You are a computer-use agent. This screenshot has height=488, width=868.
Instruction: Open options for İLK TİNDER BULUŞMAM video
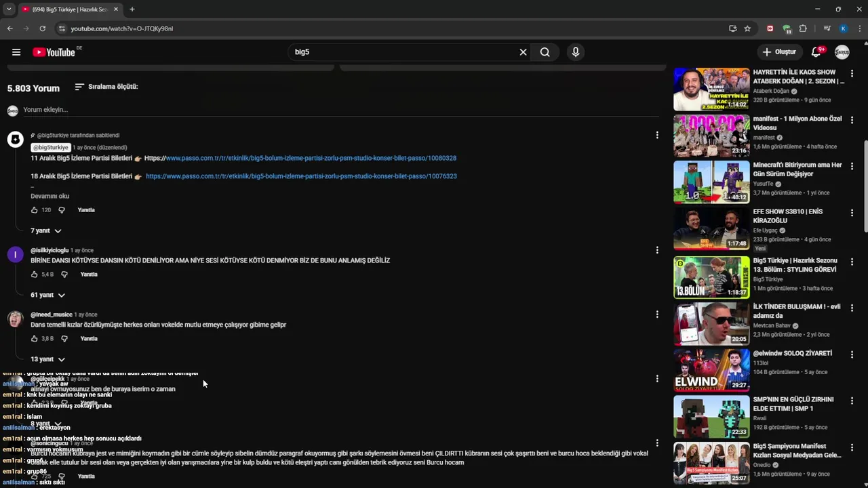tap(852, 308)
